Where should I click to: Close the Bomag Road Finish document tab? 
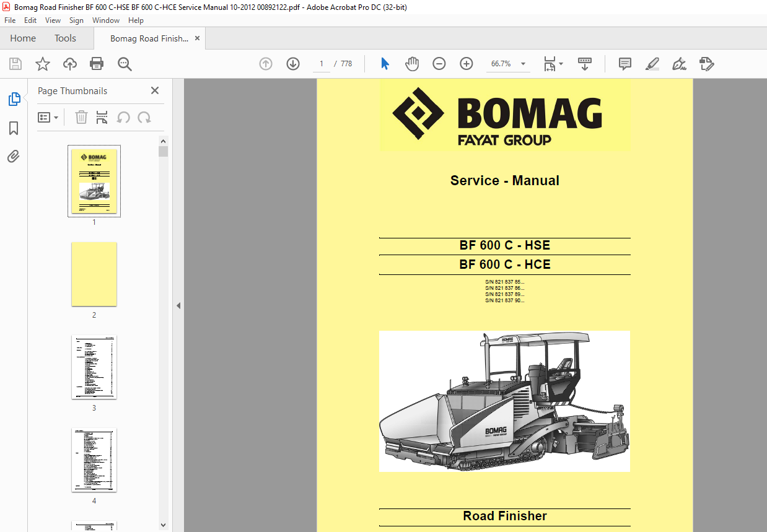click(x=198, y=38)
